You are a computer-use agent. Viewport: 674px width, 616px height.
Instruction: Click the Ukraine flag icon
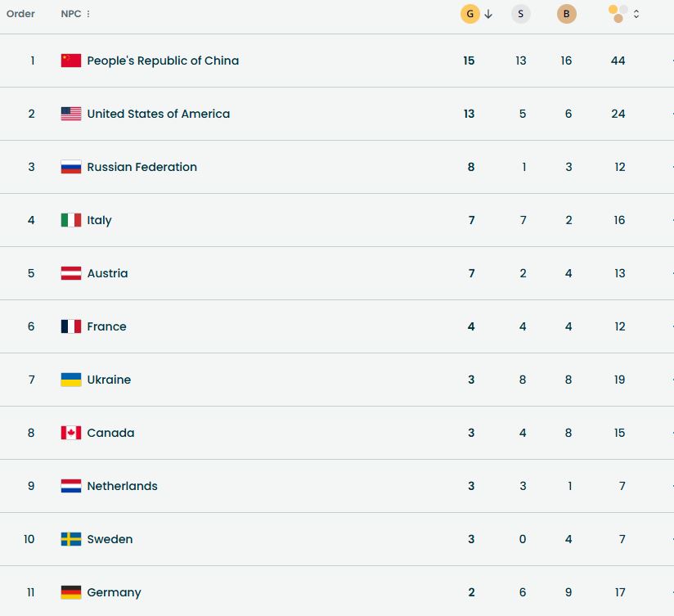(71, 380)
